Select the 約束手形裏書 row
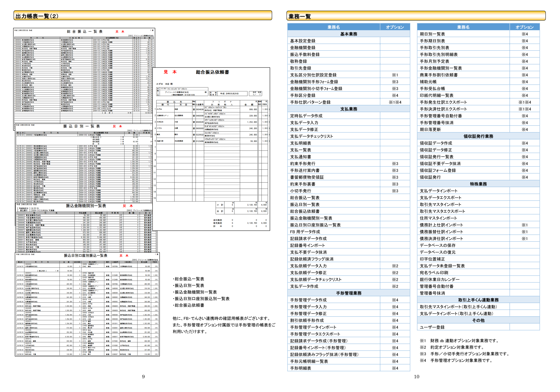Image resolution: width=560 pixels, height=392 pixels. 349,184
